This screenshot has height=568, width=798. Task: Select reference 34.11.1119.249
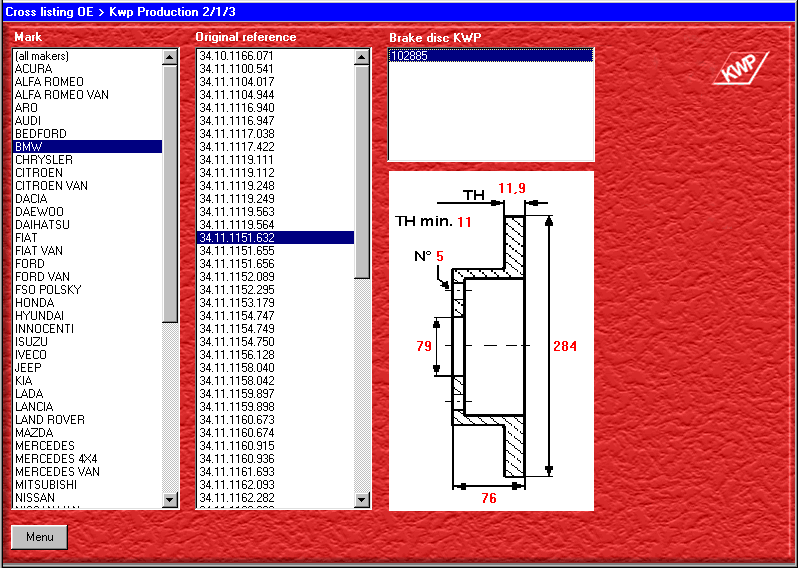pyautogui.click(x=275, y=198)
